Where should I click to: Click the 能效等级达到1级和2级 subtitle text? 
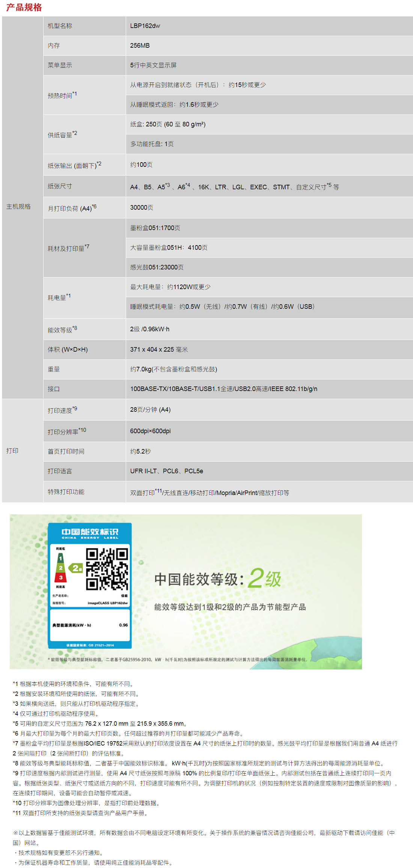(230, 607)
